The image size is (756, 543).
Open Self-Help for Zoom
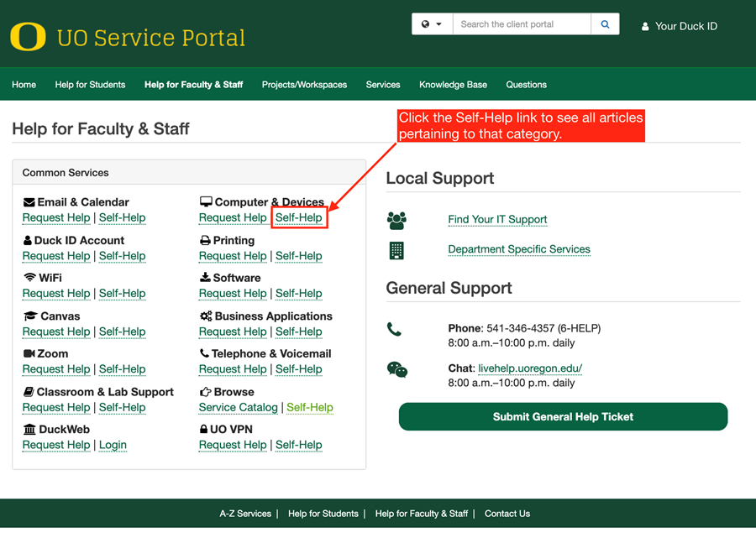point(123,369)
